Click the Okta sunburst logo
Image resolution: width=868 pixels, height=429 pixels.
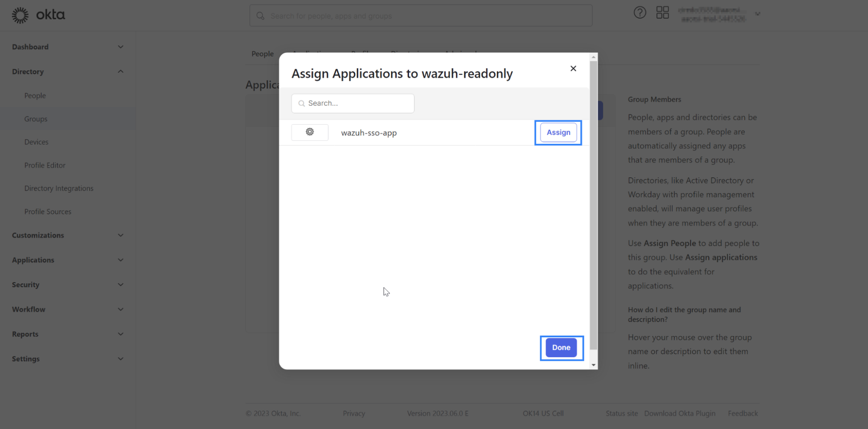click(20, 15)
